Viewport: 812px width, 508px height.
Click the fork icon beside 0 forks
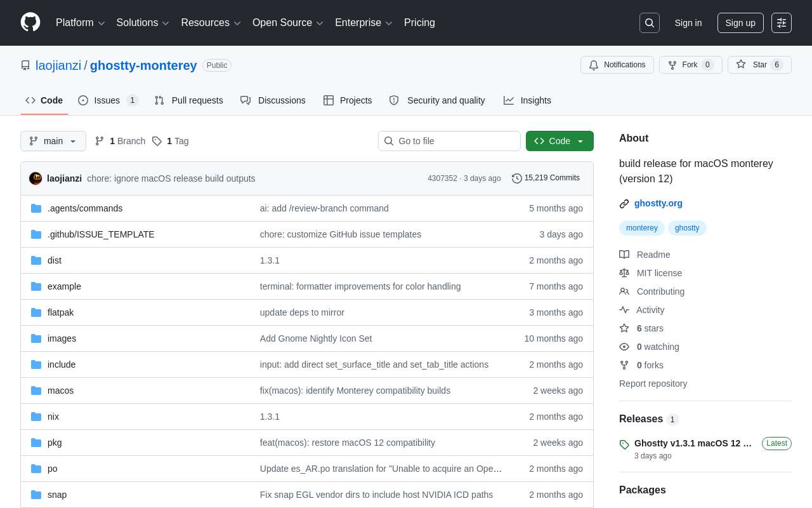coord(624,365)
